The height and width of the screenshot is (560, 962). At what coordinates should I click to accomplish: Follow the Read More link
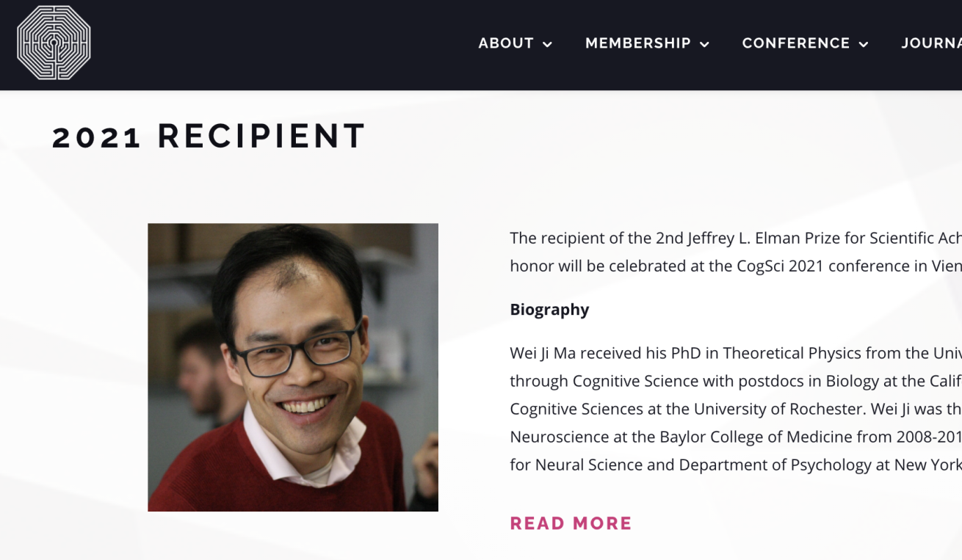(571, 523)
